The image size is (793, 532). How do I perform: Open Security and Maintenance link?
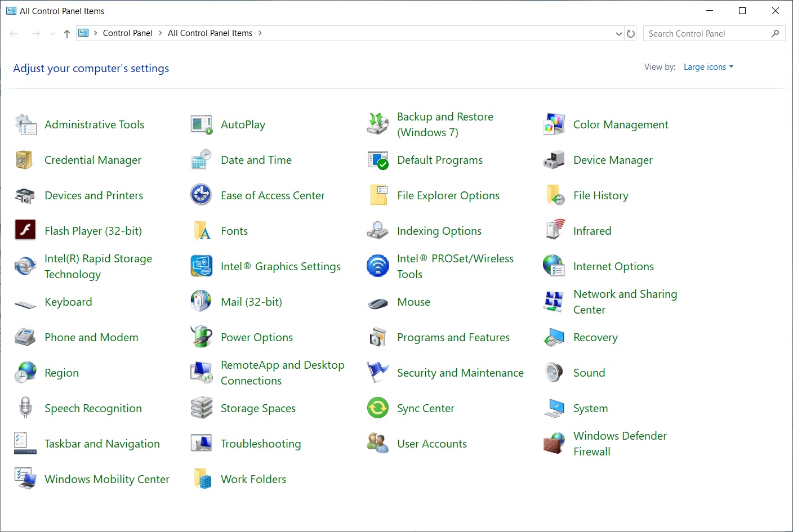[460, 373]
